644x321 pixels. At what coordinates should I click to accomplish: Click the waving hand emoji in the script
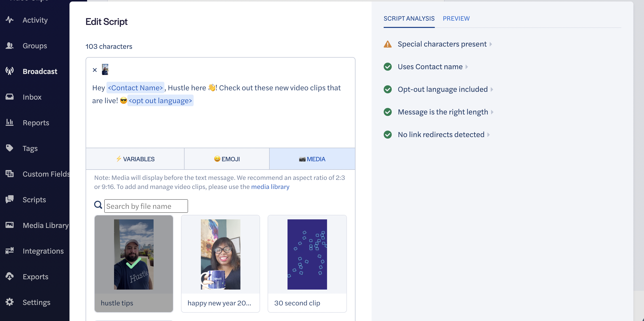(x=211, y=88)
